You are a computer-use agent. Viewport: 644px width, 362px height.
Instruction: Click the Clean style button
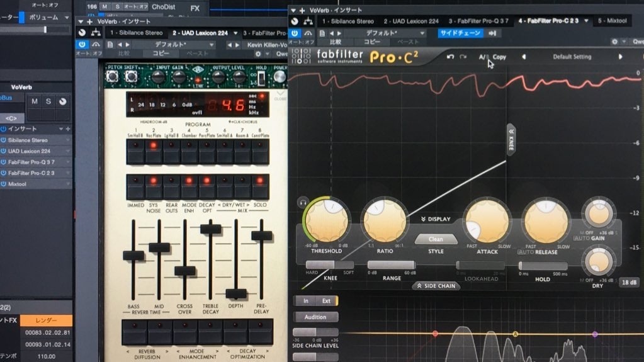pyautogui.click(x=436, y=239)
